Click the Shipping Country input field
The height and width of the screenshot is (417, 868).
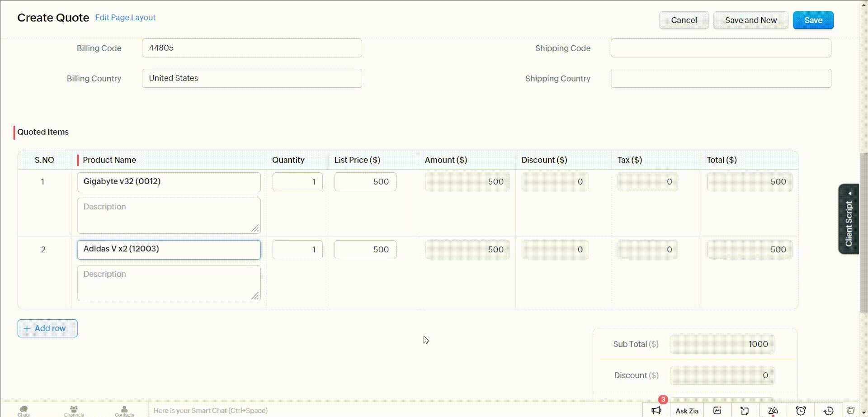(721, 78)
